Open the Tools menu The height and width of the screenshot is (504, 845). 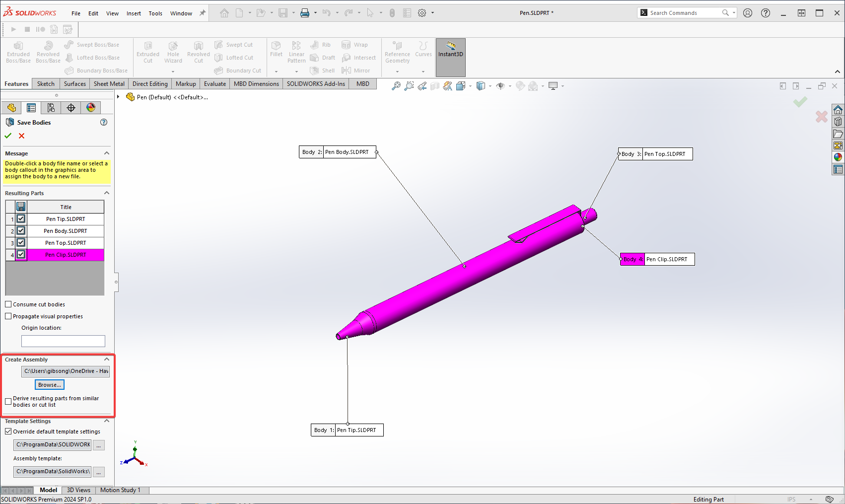(155, 13)
